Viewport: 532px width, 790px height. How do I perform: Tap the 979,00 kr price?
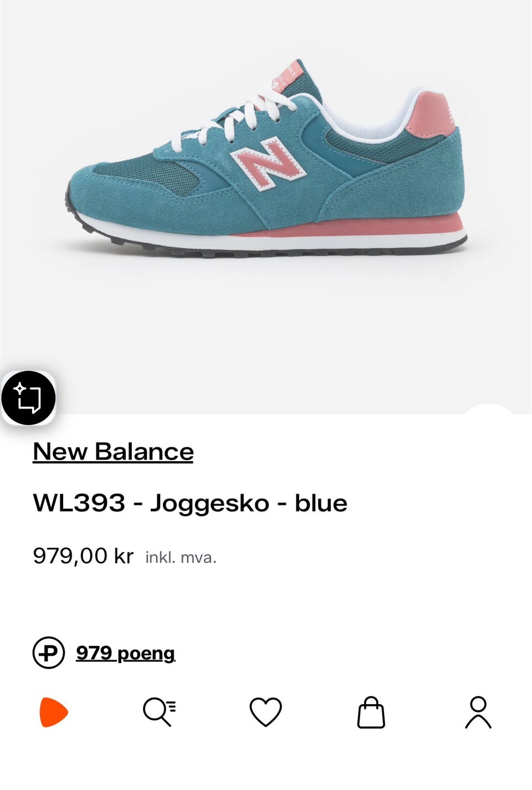click(83, 555)
